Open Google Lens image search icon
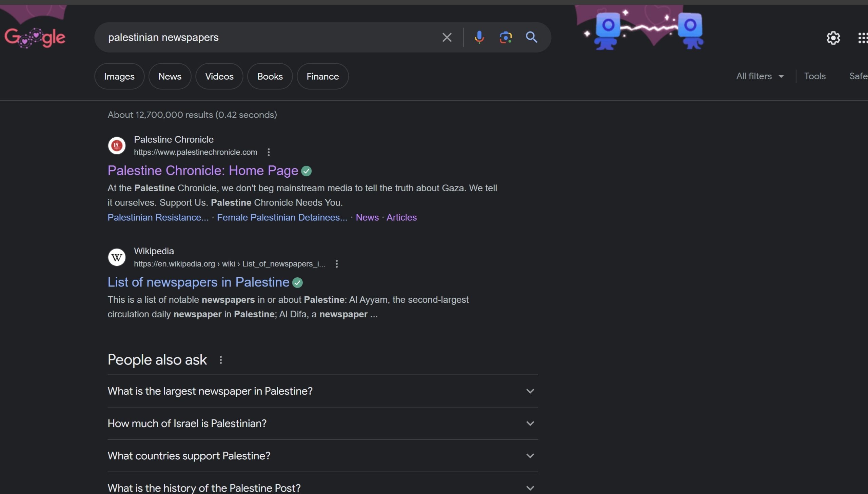This screenshot has height=494, width=868. [506, 37]
